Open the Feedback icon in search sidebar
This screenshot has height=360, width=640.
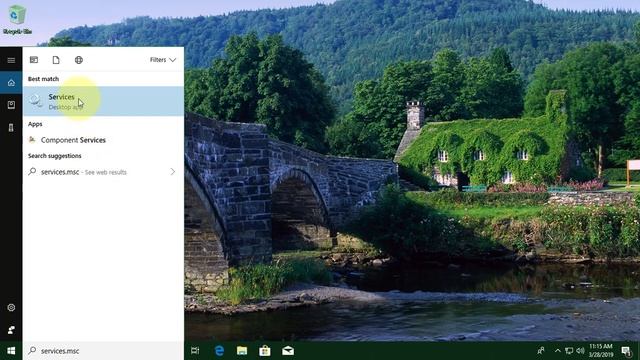coord(11,330)
